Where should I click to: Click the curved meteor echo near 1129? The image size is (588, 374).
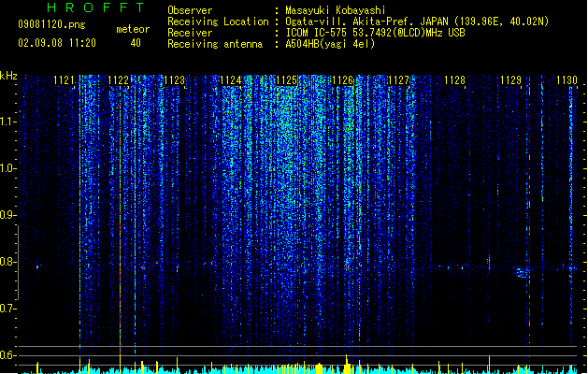pos(522,272)
